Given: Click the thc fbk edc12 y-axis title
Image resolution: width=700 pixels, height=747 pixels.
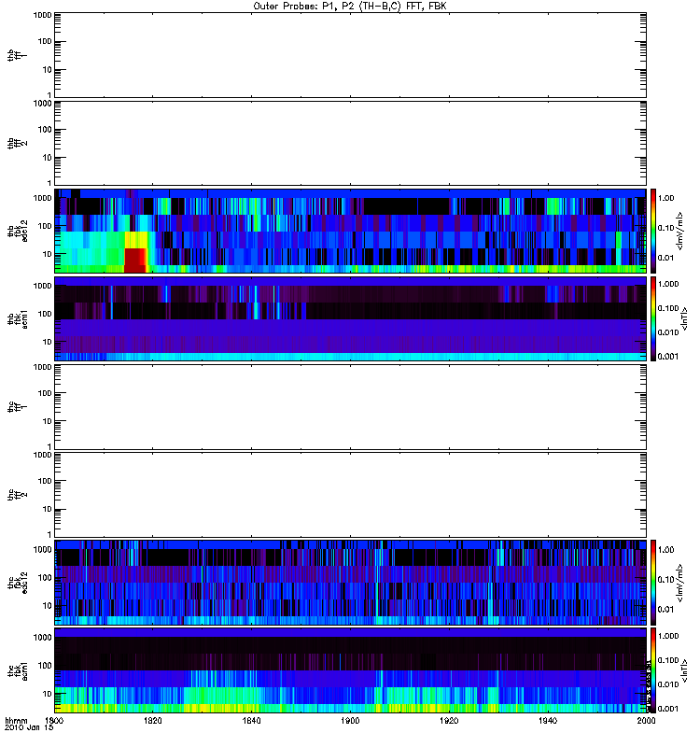Looking at the screenshot, I should 17,583.
